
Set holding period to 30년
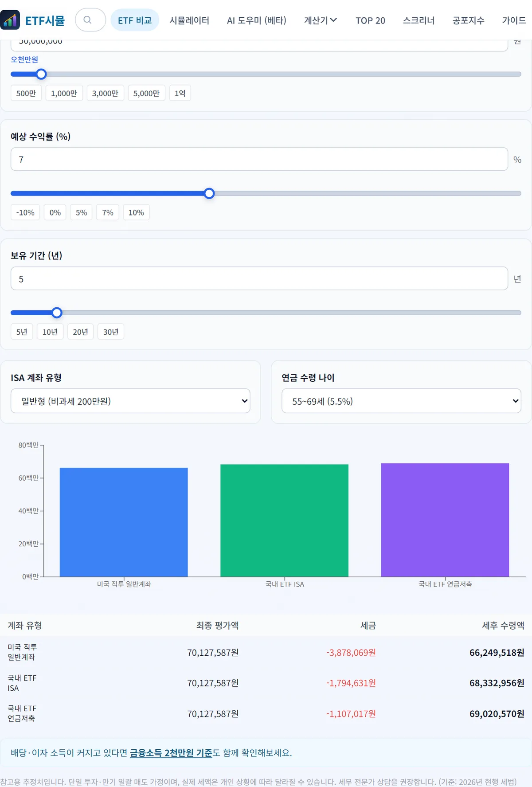tap(111, 332)
